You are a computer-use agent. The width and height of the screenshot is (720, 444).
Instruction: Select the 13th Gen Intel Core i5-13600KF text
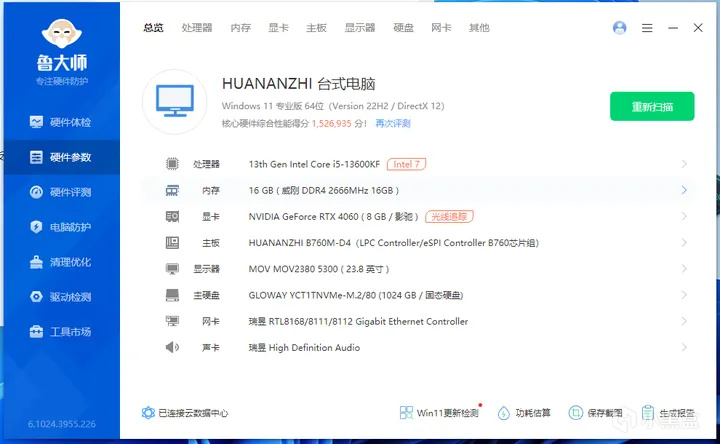click(x=314, y=164)
